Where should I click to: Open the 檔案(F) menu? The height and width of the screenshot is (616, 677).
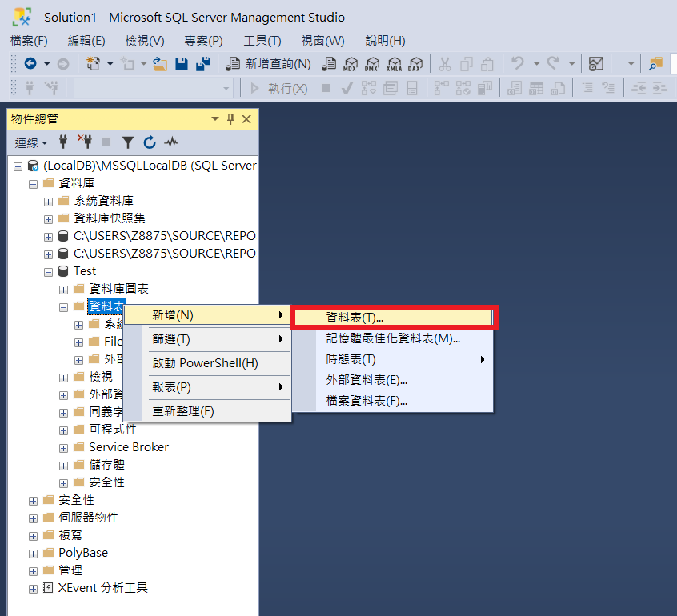point(29,41)
